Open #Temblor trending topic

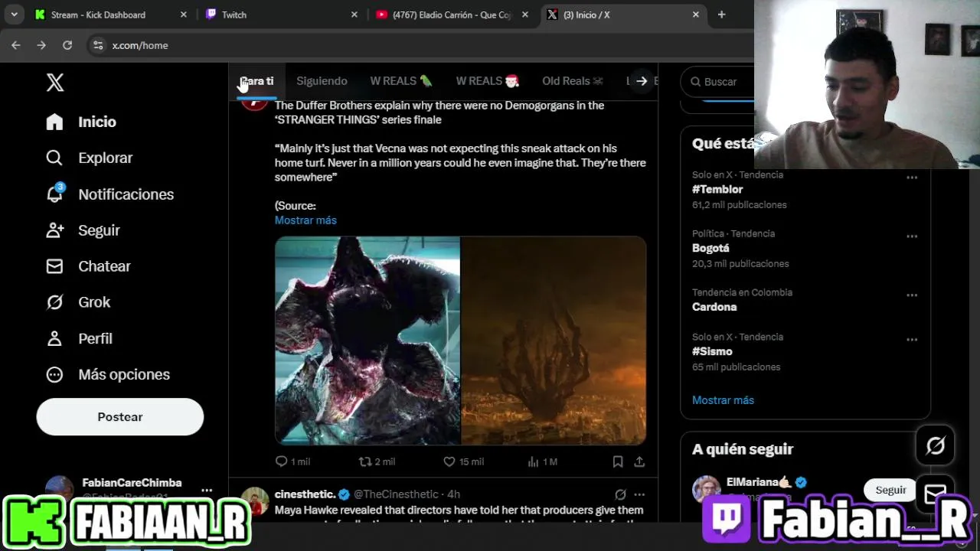pos(717,189)
